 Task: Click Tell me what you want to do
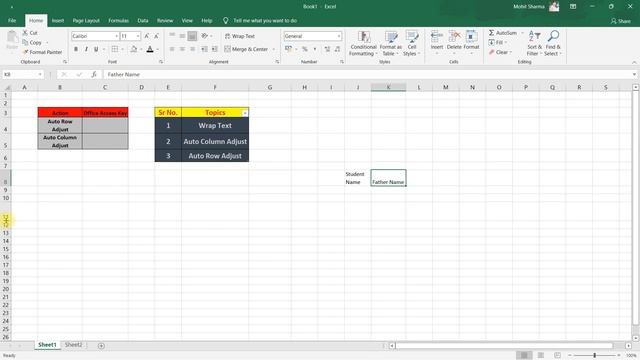coord(265,20)
